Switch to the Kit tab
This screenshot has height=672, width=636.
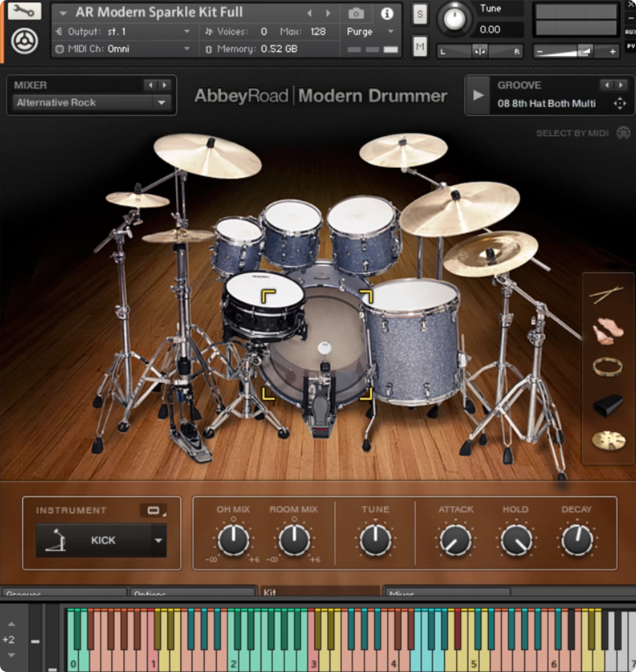point(320,592)
